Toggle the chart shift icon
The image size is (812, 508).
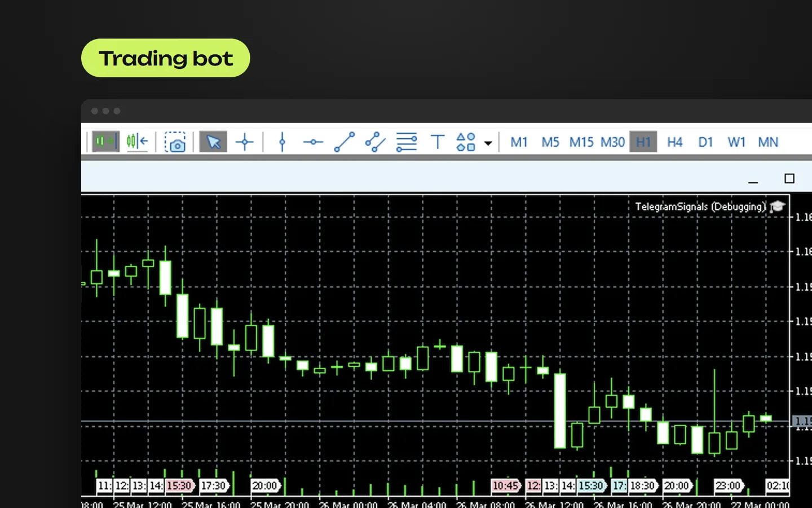(x=137, y=142)
